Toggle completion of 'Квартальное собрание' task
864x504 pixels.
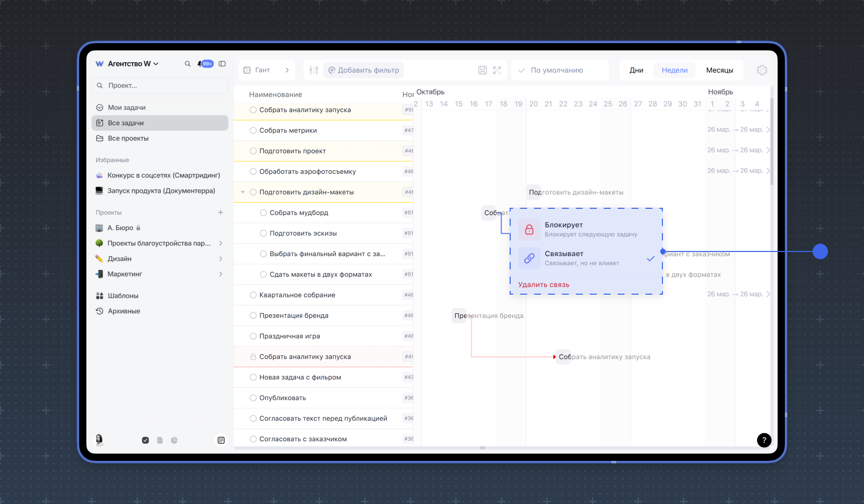pos(253,295)
